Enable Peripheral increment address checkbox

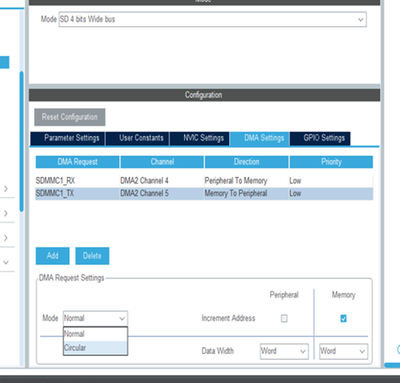click(284, 318)
